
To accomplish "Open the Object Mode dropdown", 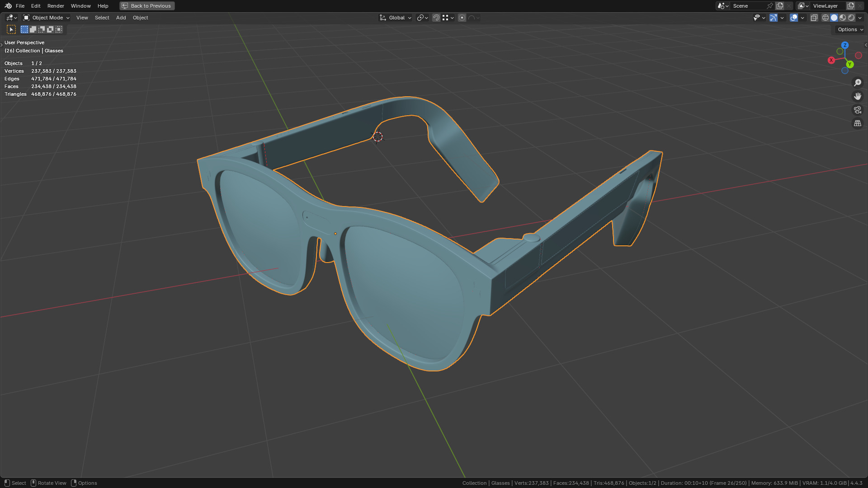I will [x=46, y=18].
